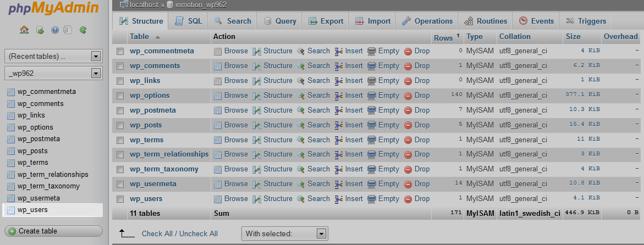Click the database icon in breadcrumb
Screen dimensions: 644x245
pos(170,4)
